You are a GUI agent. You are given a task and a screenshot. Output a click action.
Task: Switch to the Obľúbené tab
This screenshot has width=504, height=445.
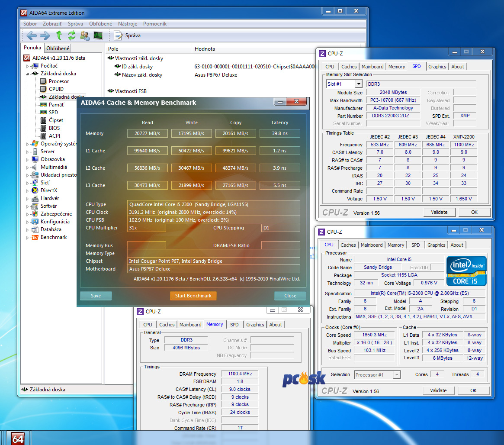pyautogui.click(x=58, y=48)
